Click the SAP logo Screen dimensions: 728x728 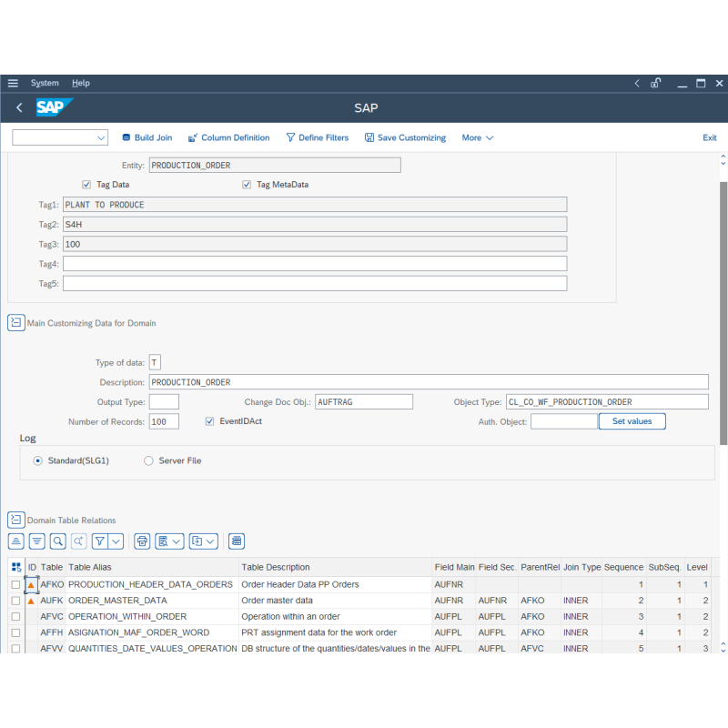pos(55,107)
